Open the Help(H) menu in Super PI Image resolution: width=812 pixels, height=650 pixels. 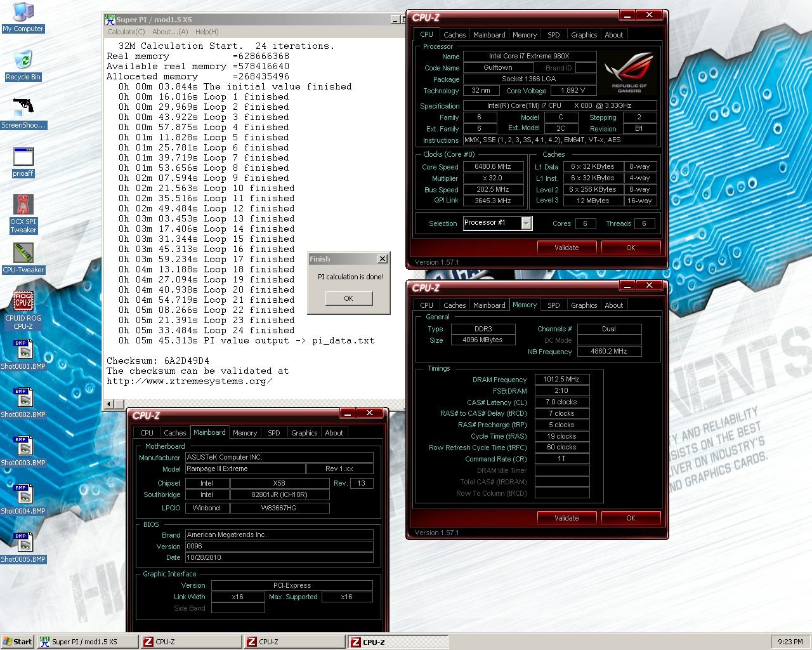pos(207,32)
